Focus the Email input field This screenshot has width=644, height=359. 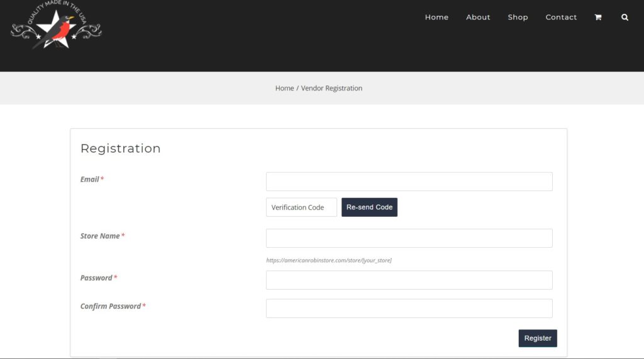click(x=409, y=182)
